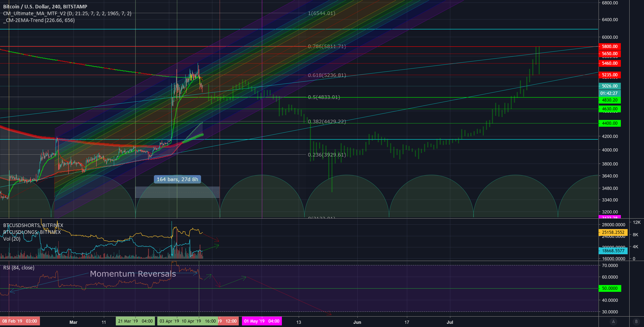Click the 0.618(5236.81) Fibonacci level label
The width and height of the screenshot is (644, 327).
click(327, 75)
